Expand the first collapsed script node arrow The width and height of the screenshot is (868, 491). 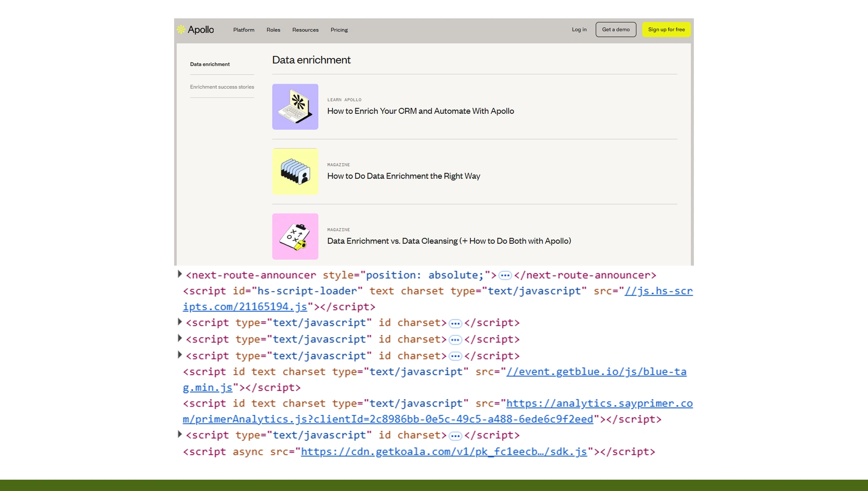180,322
